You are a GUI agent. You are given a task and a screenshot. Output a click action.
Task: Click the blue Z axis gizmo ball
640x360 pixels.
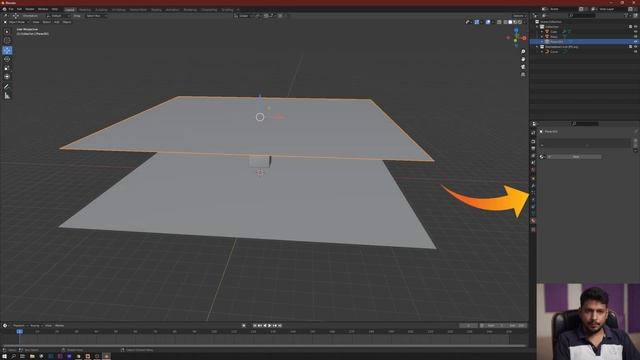pyautogui.click(x=516, y=31)
